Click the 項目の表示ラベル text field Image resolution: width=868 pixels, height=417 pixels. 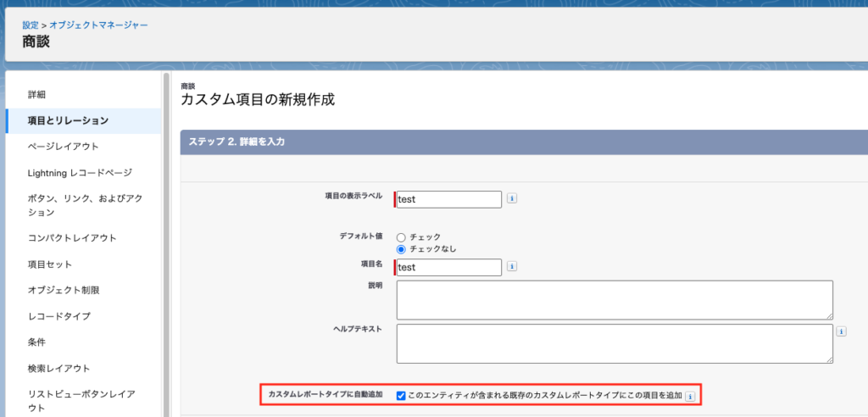click(449, 199)
